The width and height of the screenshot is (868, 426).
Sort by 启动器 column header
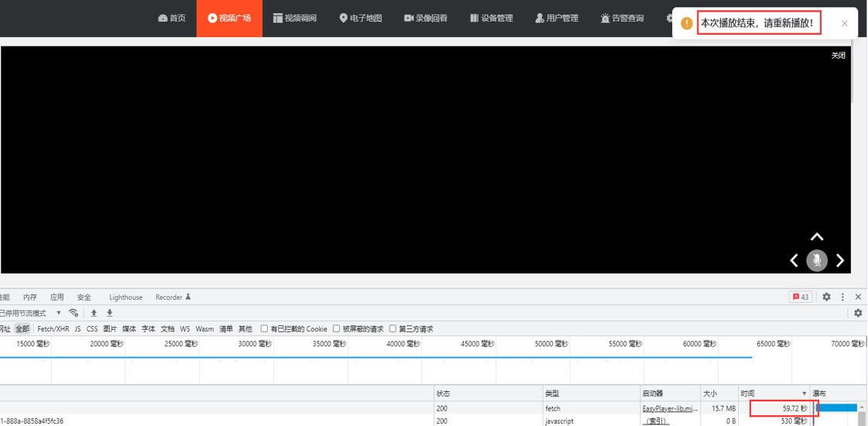671,393
